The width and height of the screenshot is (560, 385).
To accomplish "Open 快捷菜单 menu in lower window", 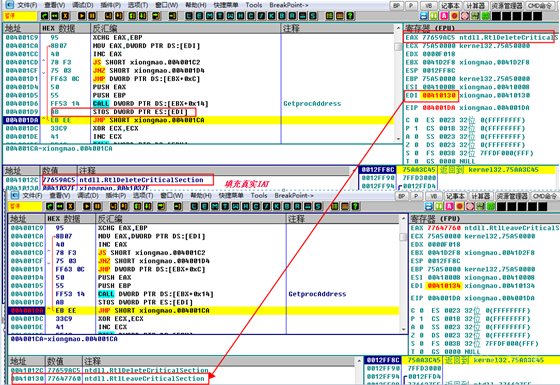I will [231, 196].
